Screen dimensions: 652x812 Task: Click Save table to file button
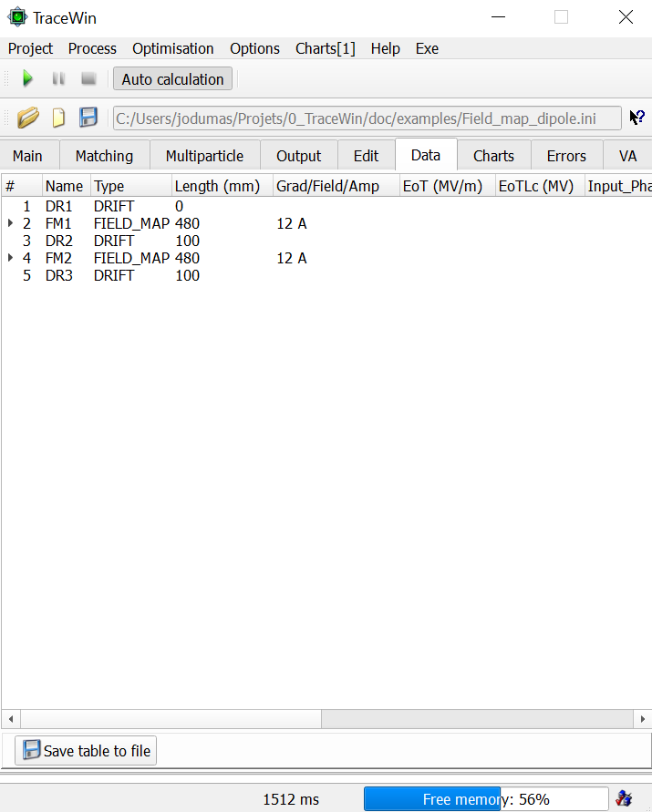coord(86,750)
